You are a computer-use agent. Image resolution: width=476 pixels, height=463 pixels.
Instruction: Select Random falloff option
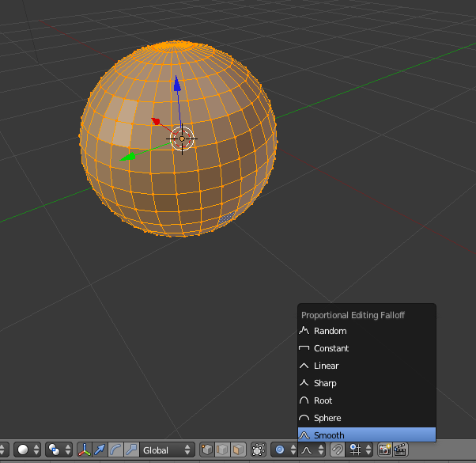pyautogui.click(x=330, y=331)
